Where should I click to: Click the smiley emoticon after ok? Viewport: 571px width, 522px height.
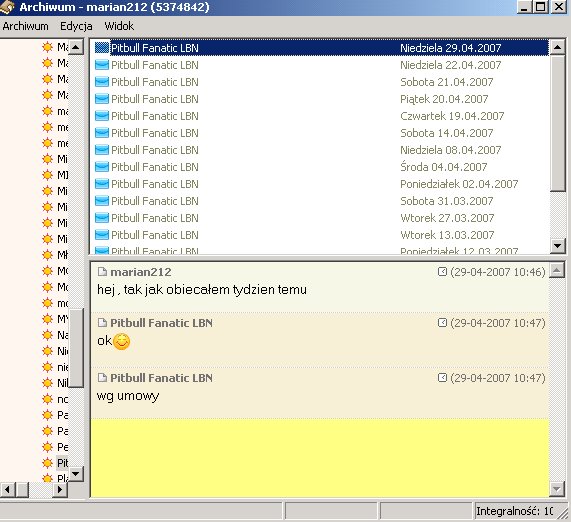coord(121,341)
